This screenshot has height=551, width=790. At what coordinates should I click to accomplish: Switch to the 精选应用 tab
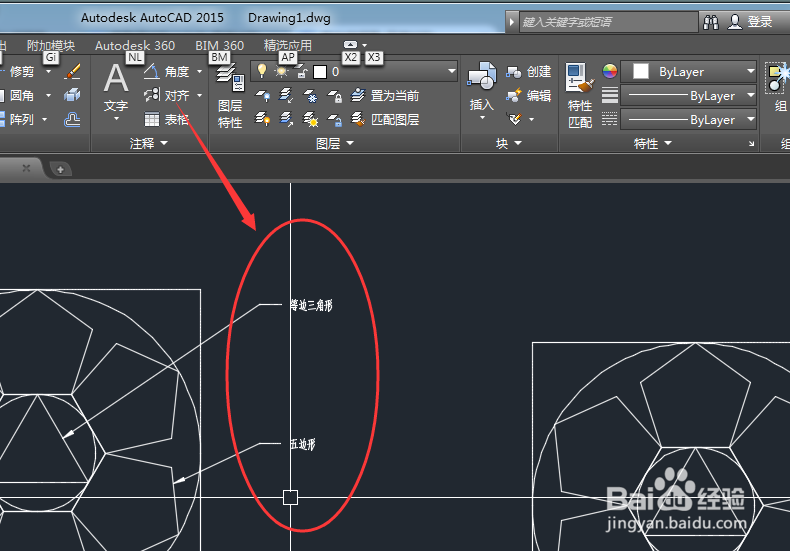pos(288,46)
